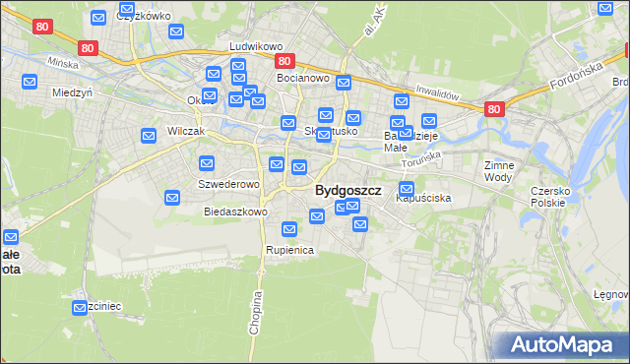
Task: Click the envelope marker below the Inwalidów label
Action: point(402,101)
